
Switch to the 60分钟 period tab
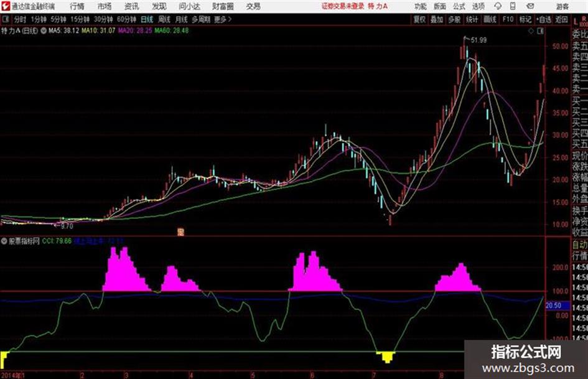pos(127,19)
